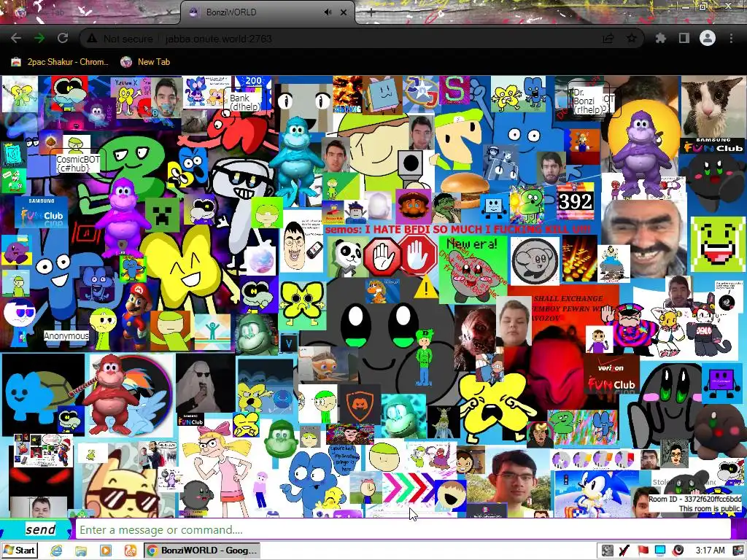Open the Chrome three-dot menu
747x560 pixels.
coord(731,38)
